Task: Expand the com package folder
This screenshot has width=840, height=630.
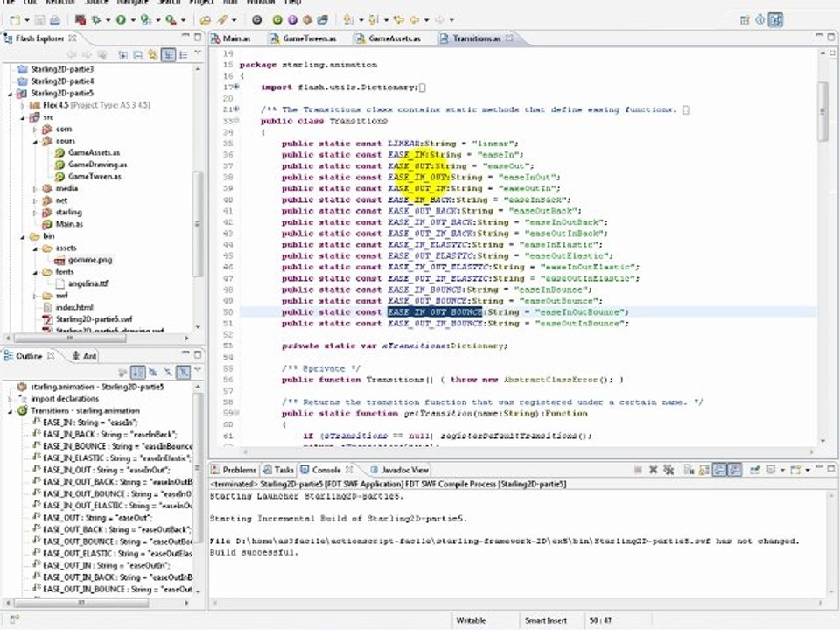Action: 35,129
